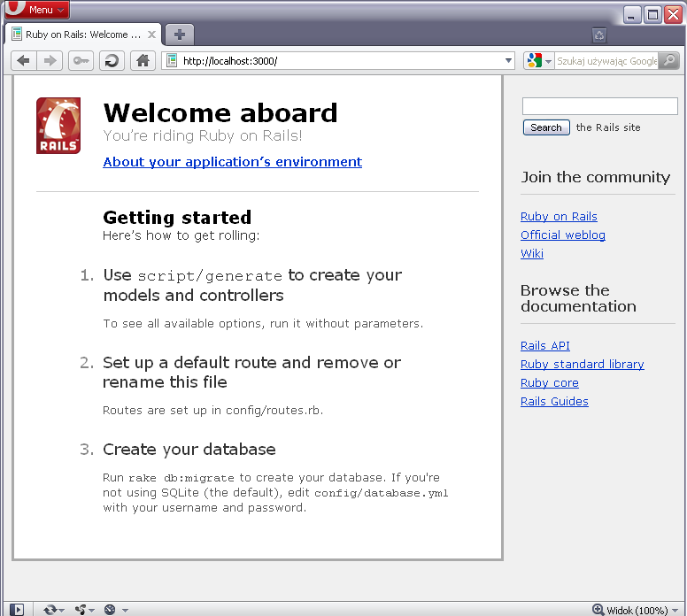
Task: Click the 'Browse the documentation' heading
Action: tap(578, 298)
